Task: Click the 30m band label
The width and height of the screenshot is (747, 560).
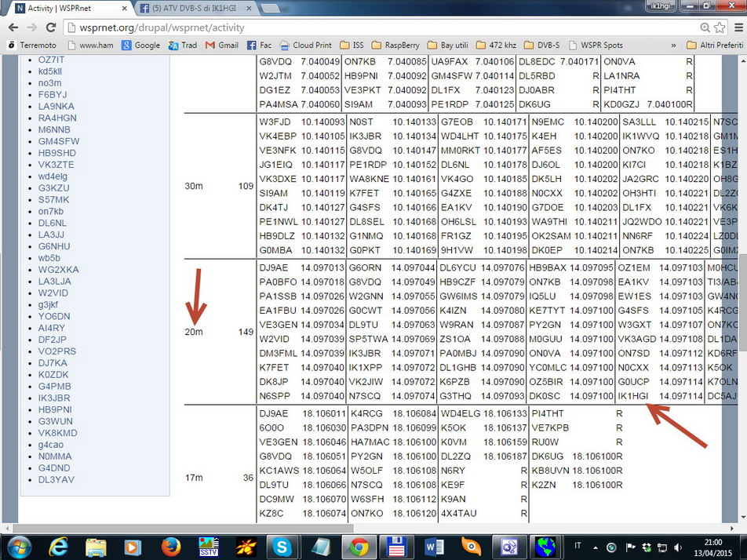Action: [194, 186]
